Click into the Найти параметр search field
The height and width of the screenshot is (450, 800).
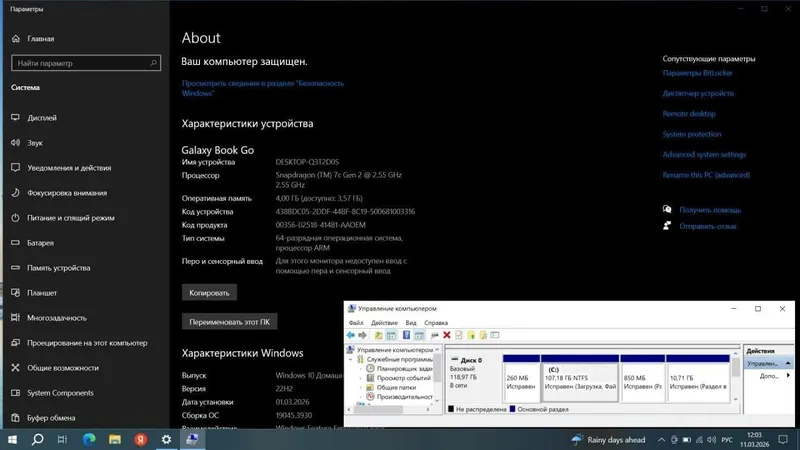tap(86, 63)
